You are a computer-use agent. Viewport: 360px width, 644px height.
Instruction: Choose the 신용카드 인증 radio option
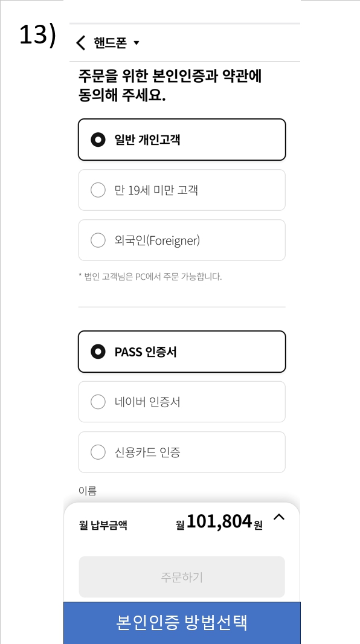tap(98, 452)
